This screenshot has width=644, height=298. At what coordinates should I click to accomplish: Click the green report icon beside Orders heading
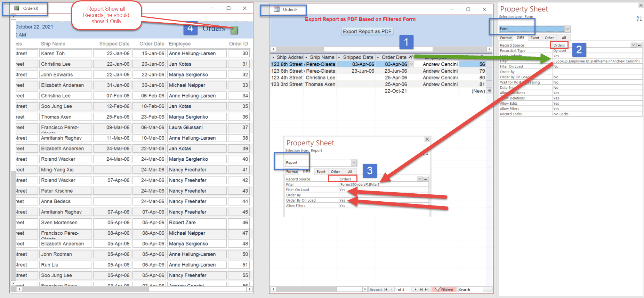pos(234,30)
